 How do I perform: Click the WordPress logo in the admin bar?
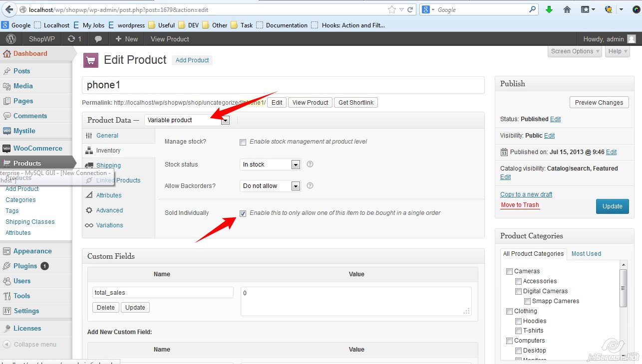11,39
